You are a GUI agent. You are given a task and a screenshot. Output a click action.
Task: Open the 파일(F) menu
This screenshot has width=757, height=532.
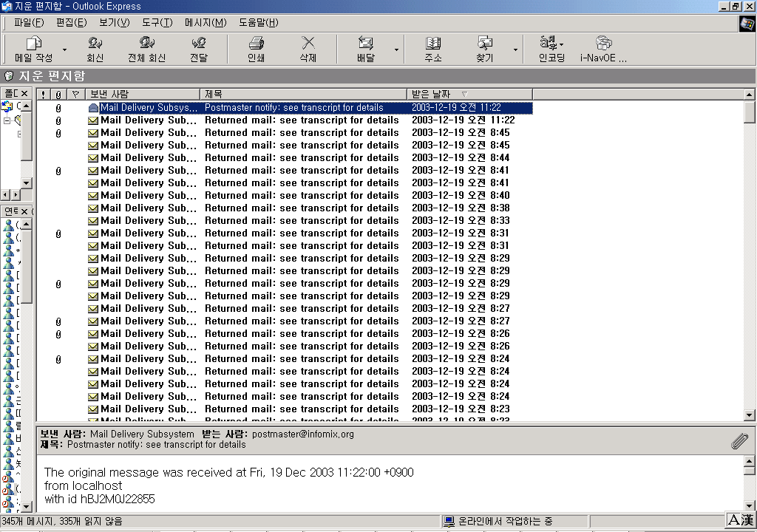pos(29,22)
